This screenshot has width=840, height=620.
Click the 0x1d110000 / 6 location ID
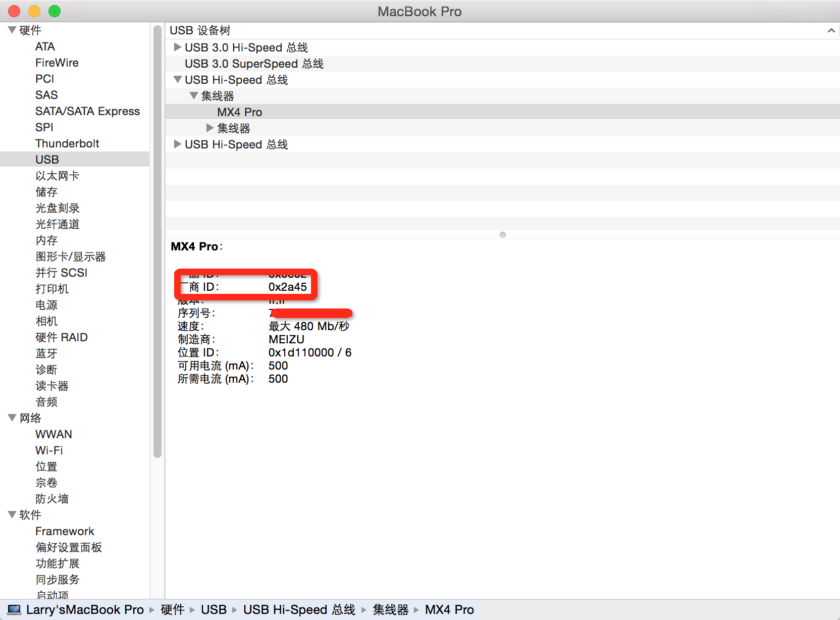pos(310,352)
